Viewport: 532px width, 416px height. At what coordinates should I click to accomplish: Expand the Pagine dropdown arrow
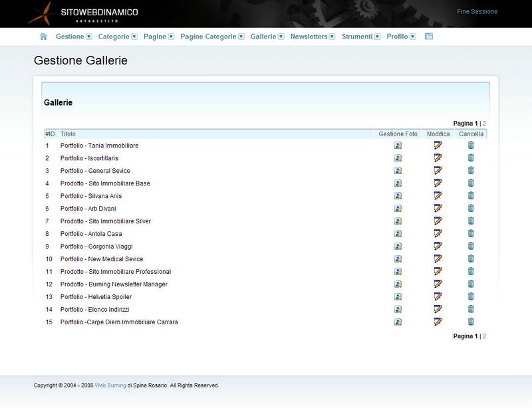click(x=171, y=37)
